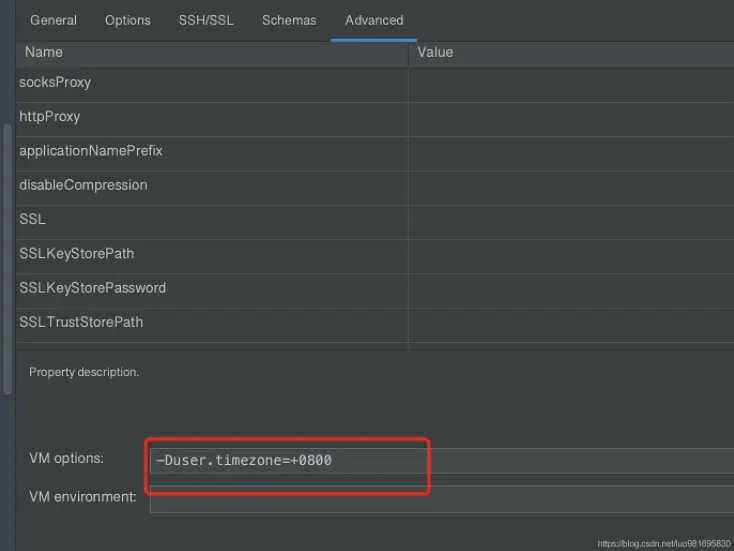Viewport: 734px width, 551px height.
Task: Switch to the General tab
Action: [54, 20]
